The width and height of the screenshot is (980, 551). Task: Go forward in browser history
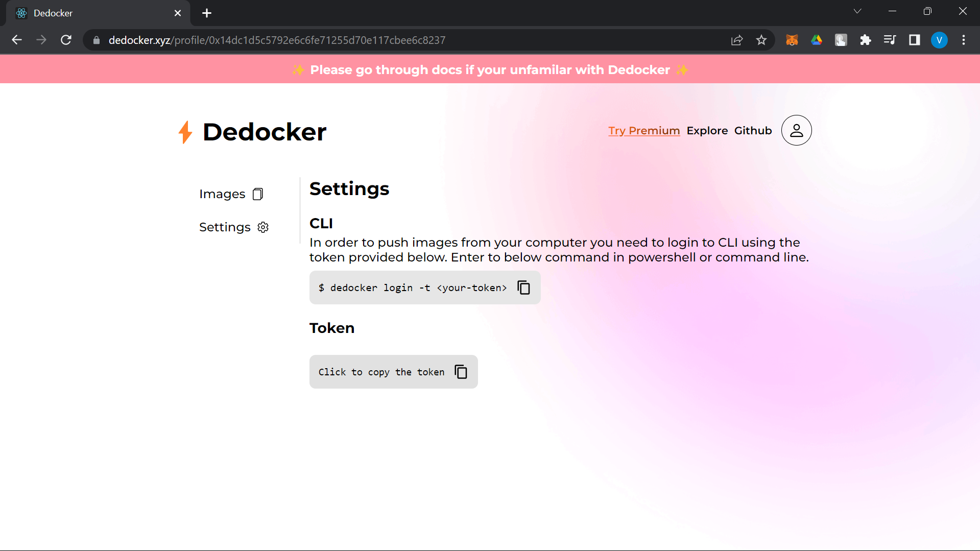[x=41, y=40]
